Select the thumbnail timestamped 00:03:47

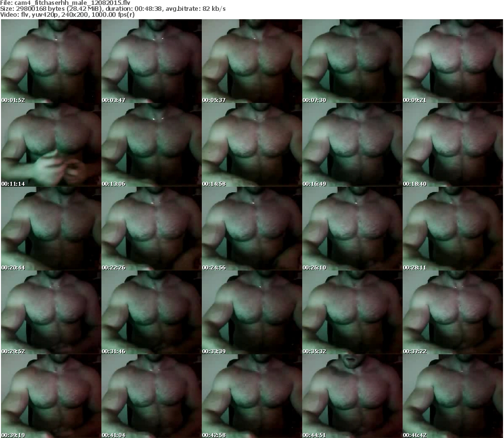152,61
